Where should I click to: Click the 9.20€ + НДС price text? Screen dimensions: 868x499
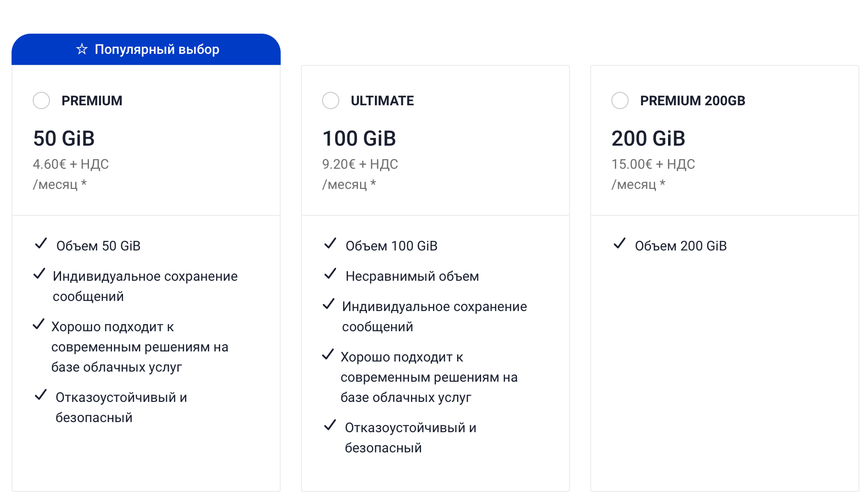(x=360, y=164)
